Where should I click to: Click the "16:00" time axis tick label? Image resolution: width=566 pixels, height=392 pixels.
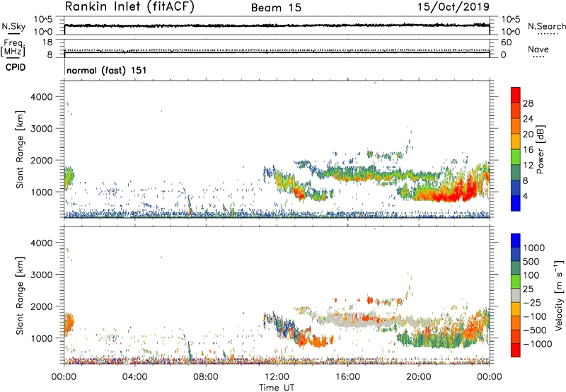tap(347, 377)
